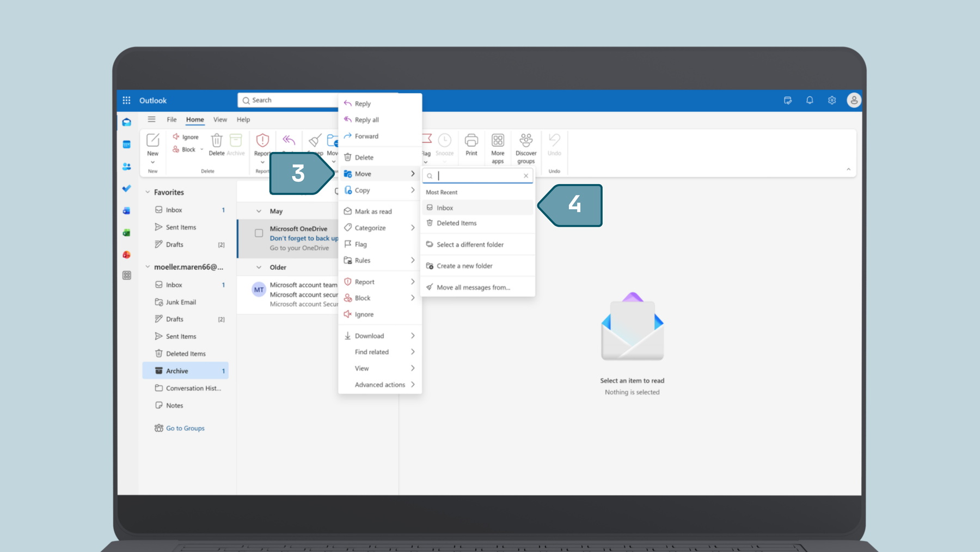Open the My Day icon in header
Image resolution: width=980 pixels, height=552 pixels.
788,100
